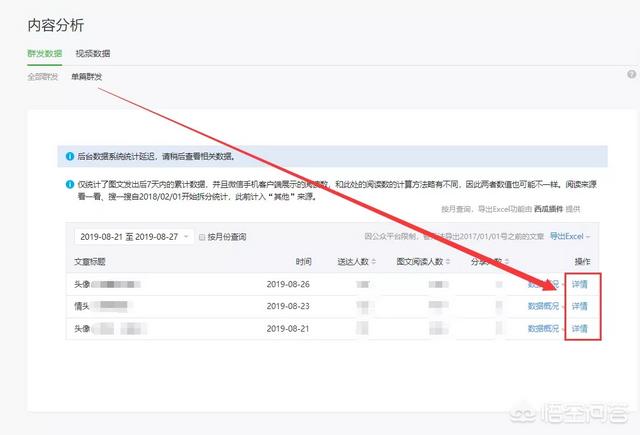Toggle the 按月份查询 checkbox
This screenshot has width=640, height=435.
(202, 237)
